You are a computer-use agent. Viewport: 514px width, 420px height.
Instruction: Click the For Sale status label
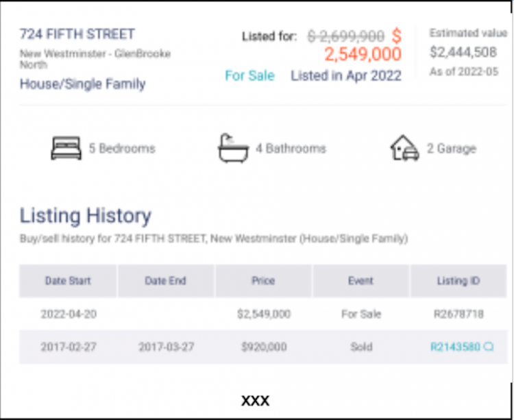[x=249, y=75]
